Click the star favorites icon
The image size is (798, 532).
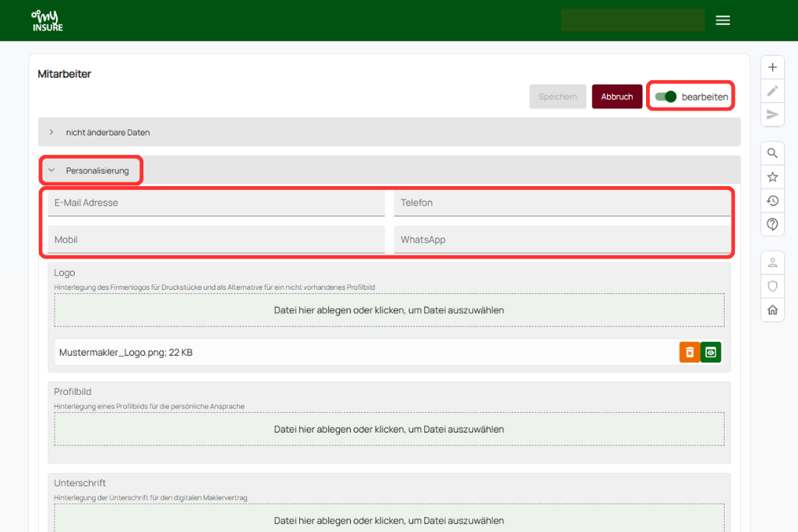pos(772,177)
